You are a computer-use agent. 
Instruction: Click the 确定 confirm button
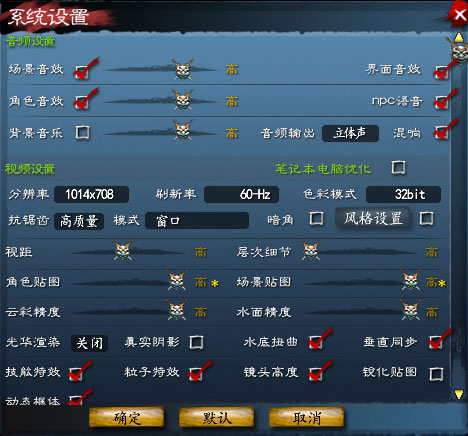126,417
